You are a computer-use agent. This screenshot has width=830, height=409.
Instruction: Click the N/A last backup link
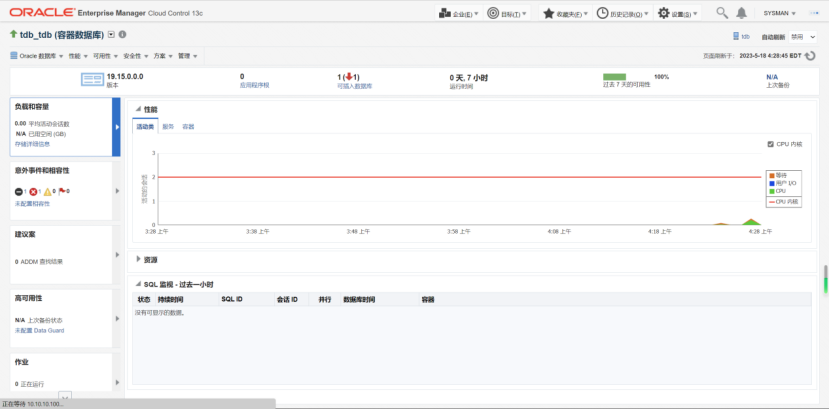(772, 77)
